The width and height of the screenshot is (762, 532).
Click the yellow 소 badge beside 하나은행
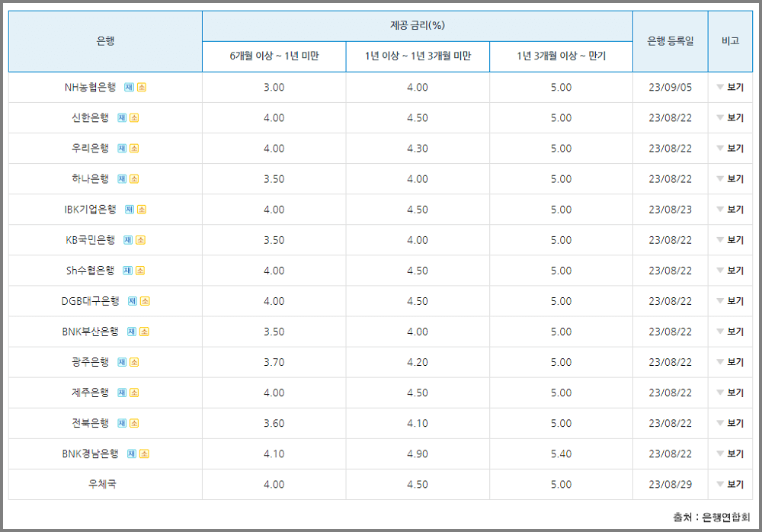click(134, 179)
